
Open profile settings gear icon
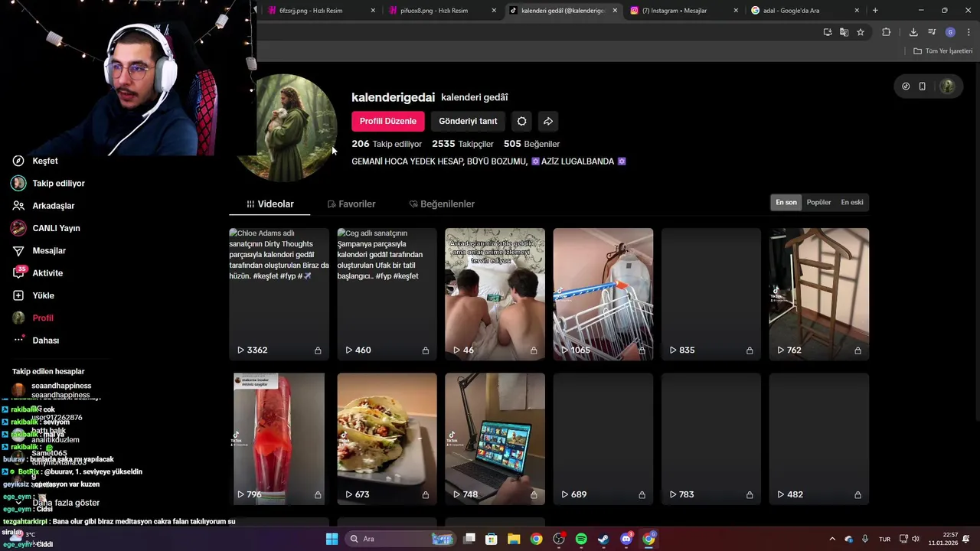point(522,121)
